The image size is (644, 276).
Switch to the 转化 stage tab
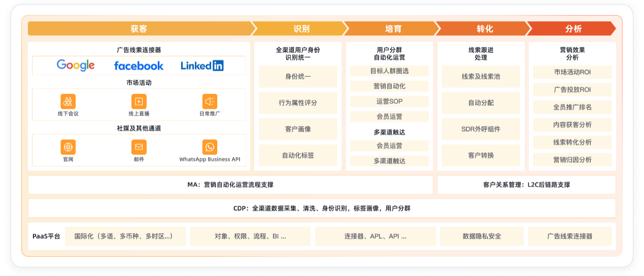click(485, 28)
